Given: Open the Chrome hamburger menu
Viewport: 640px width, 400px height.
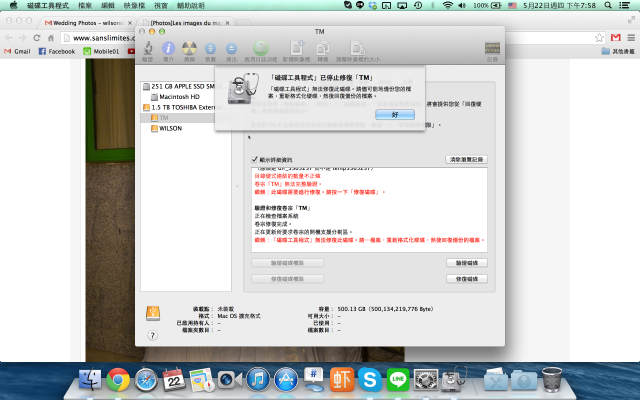Looking at the screenshot, I should click(631, 38).
